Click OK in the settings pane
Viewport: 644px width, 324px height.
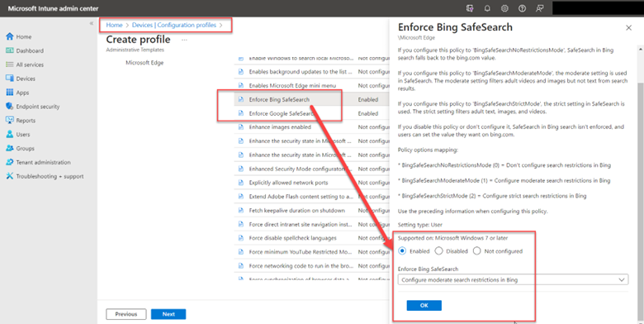(x=424, y=306)
